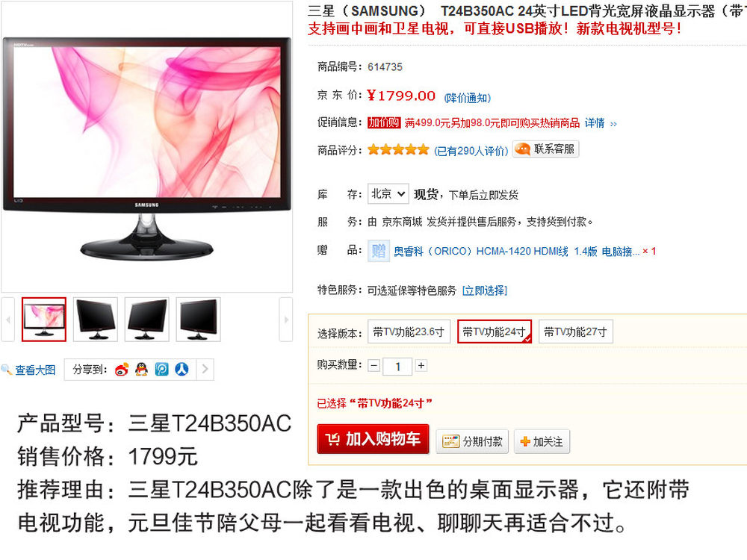Click the 分期付款 button
747x560 pixels.
pyautogui.click(x=473, y=441)
